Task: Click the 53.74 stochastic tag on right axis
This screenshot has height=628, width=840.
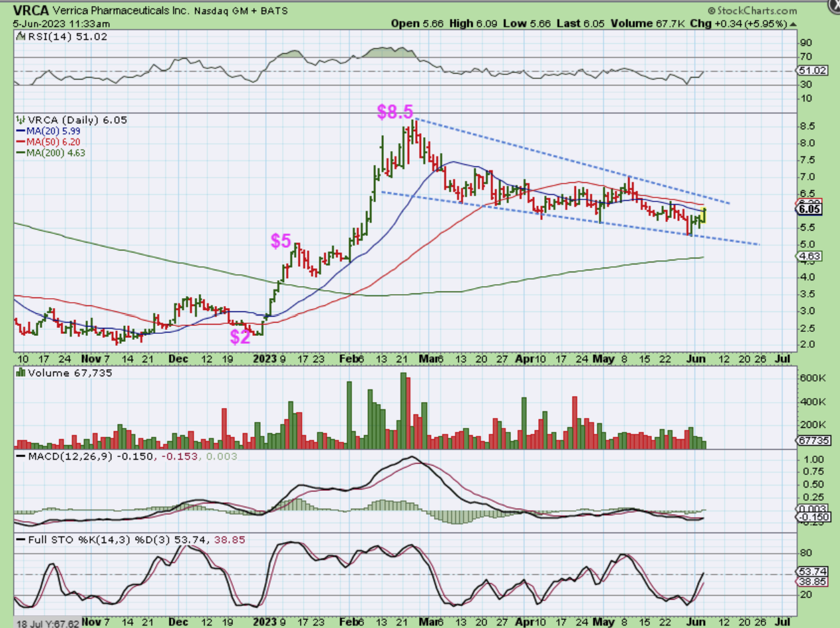Action: [812, 570]
